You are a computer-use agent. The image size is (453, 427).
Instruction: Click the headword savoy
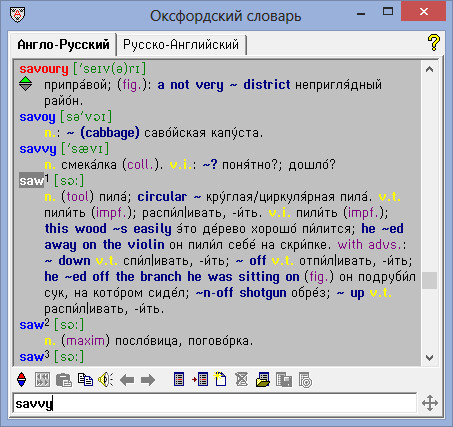(37, 117)
